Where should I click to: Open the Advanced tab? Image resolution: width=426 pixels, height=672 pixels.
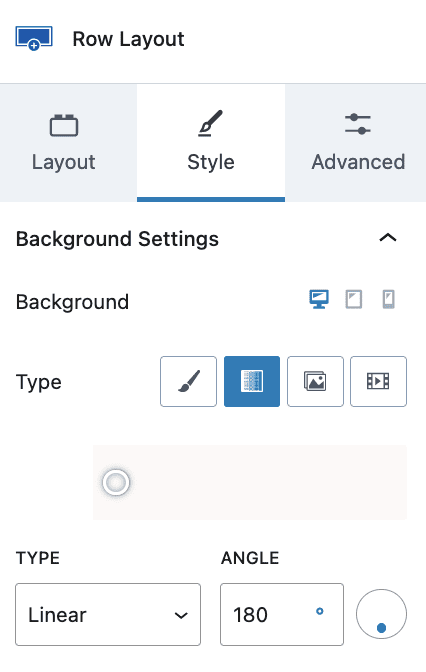tap(358, 143)
